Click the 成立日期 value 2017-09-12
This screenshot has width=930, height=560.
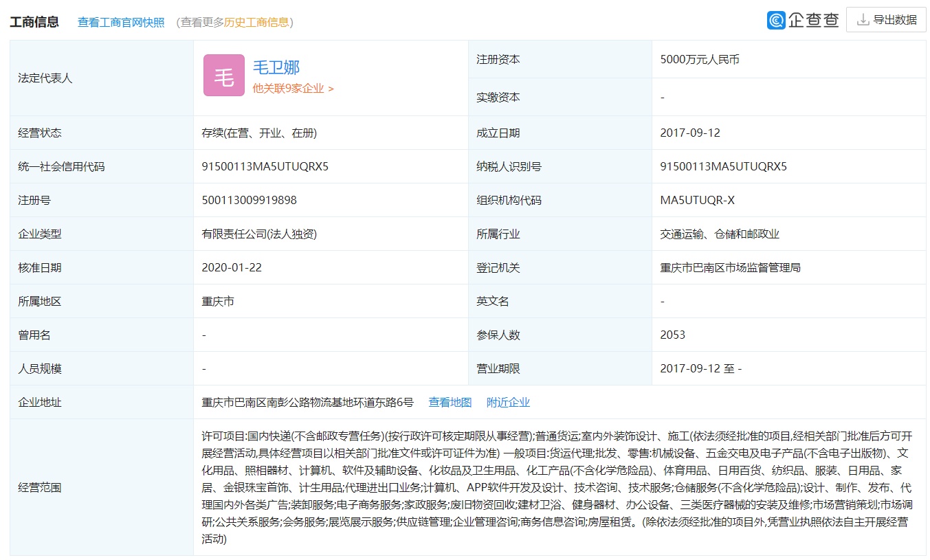pos(690,133)
